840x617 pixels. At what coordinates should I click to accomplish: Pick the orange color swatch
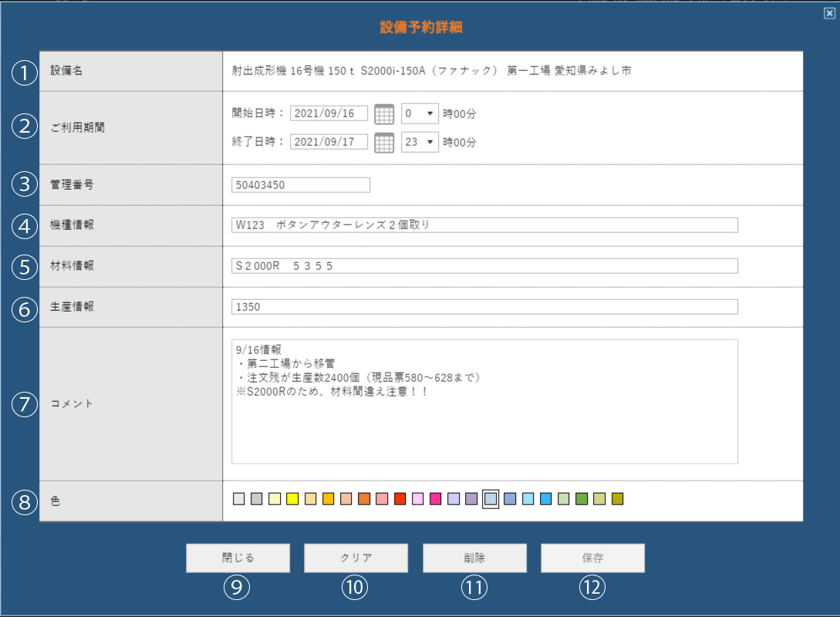[x=364, y=499]
